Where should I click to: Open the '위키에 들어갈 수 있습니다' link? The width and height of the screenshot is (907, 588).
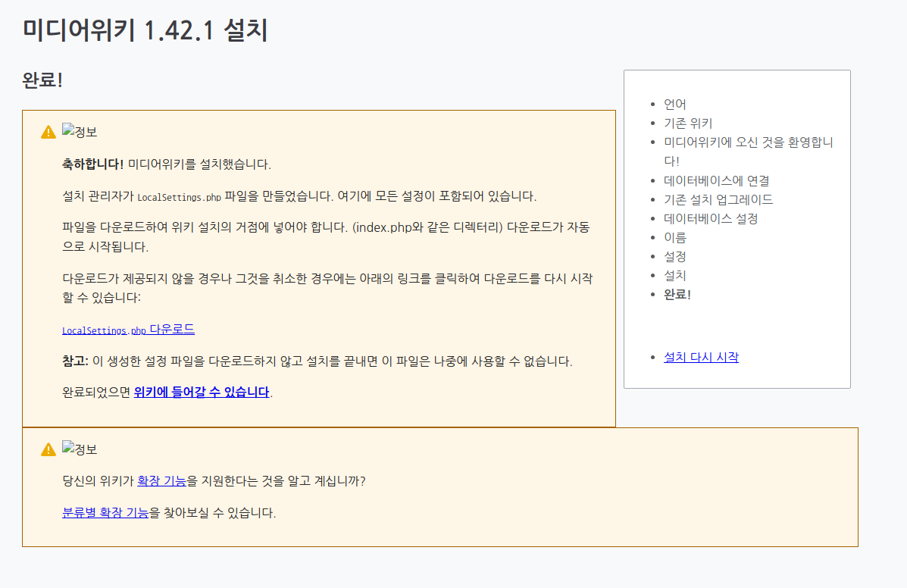200,392
